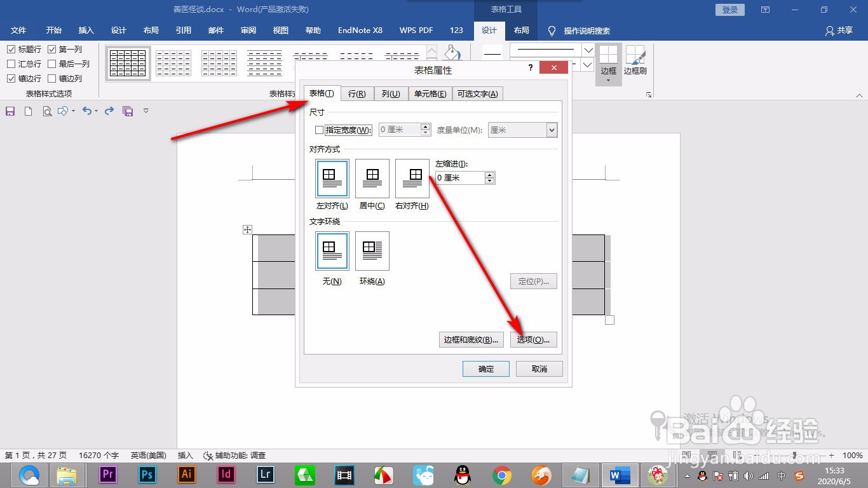Open print preview icon in quick toolbar
Viewport: 868px width, 488px height.
pos(46,111)
